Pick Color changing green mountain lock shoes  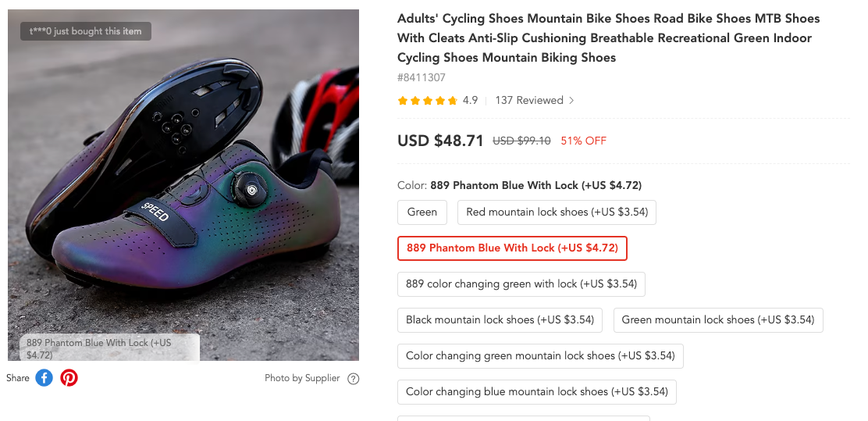[x=540, y=355]
